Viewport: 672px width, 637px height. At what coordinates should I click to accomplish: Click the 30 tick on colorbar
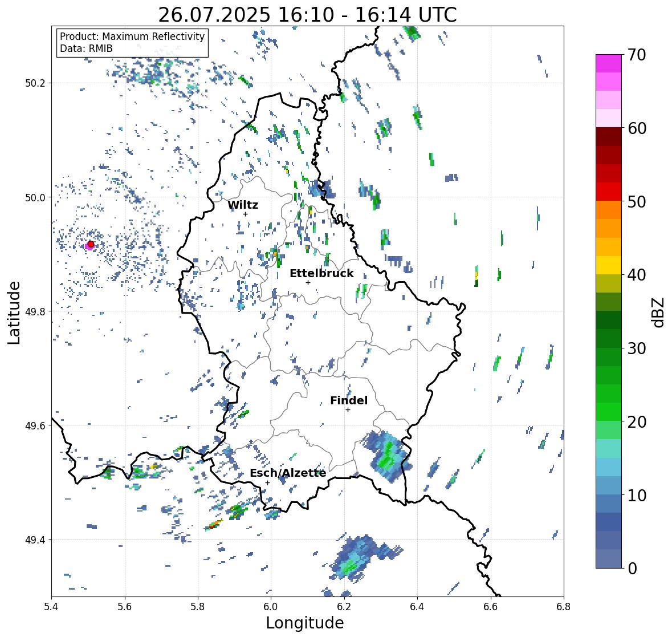(x=637, y=348)
